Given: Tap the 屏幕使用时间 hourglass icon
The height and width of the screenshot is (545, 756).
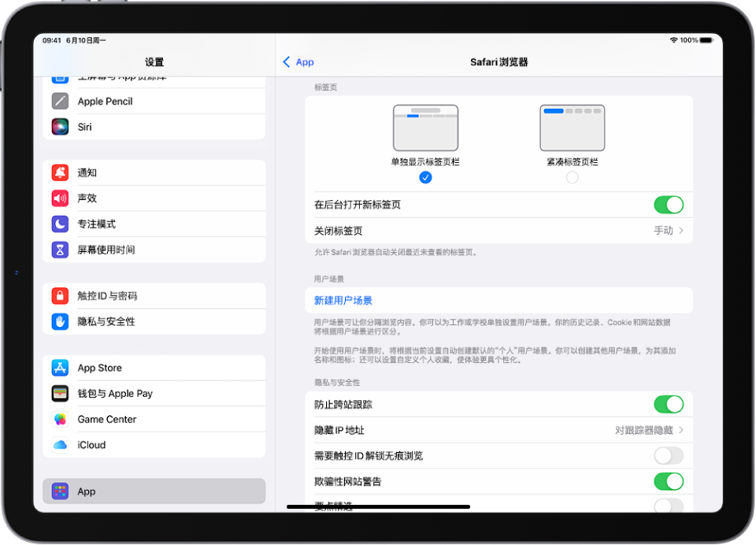Looking at the screenshot, I should point(60,250).
